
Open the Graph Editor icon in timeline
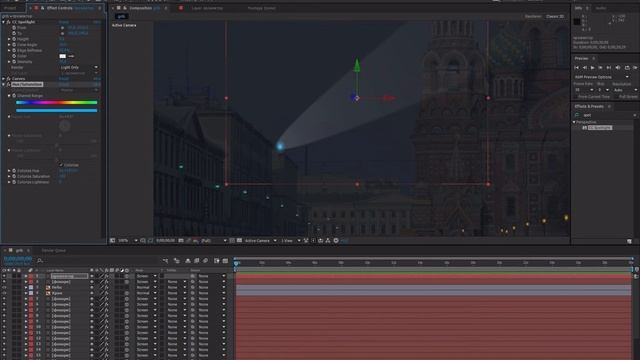[x=225, y=260]
